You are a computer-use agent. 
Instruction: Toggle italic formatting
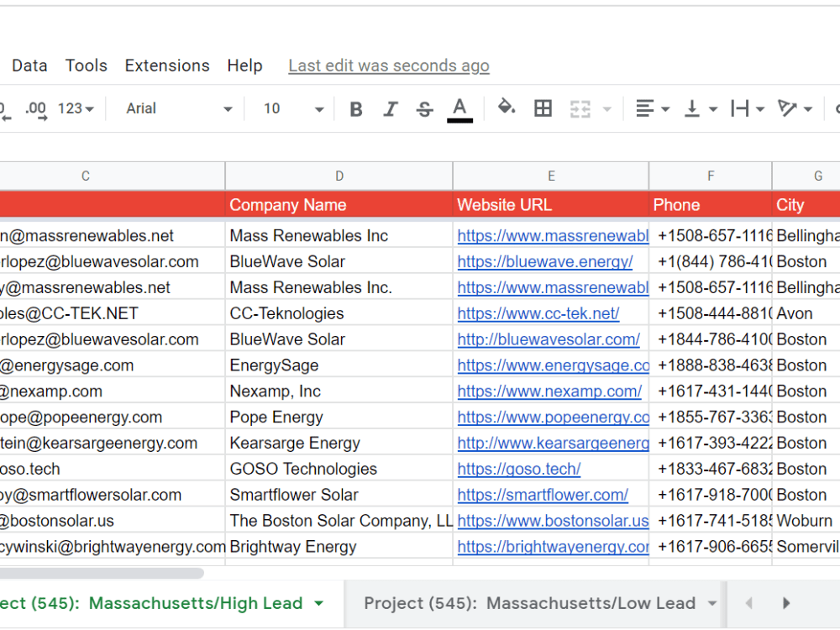click(x=391, y=109)
